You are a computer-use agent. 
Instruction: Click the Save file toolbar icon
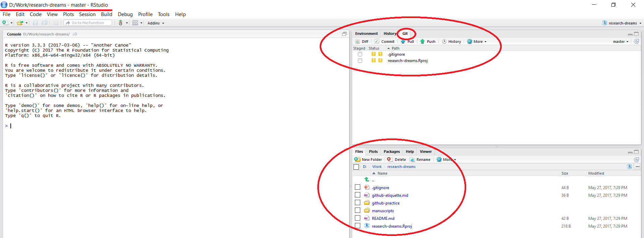coord(35,23)
